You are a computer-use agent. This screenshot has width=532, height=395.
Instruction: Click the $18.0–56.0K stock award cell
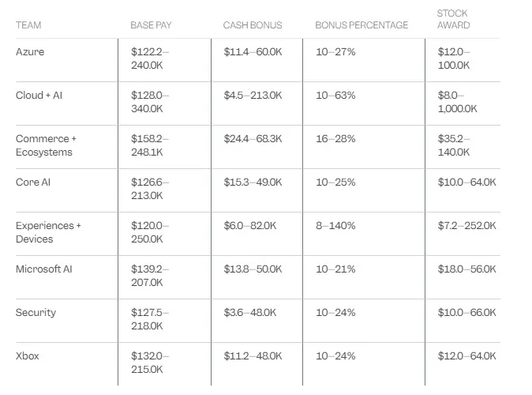click(466, 269)
